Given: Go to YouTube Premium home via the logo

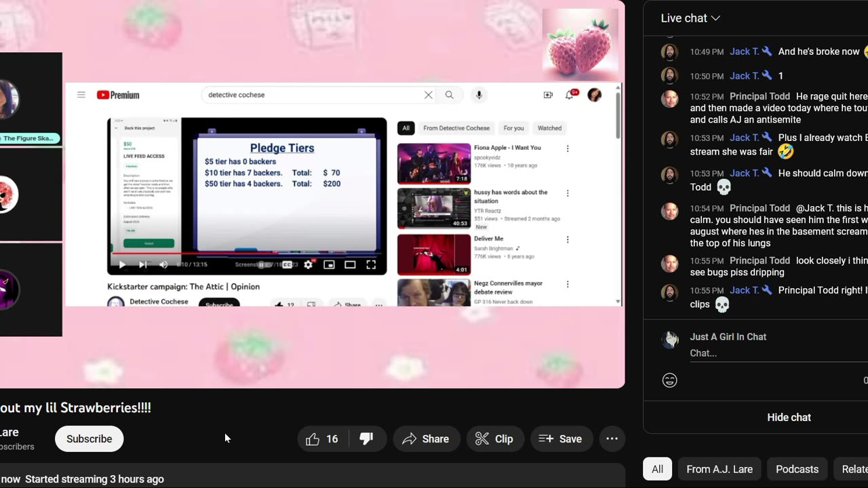Looking at the screenshot, I should [118, 95].
